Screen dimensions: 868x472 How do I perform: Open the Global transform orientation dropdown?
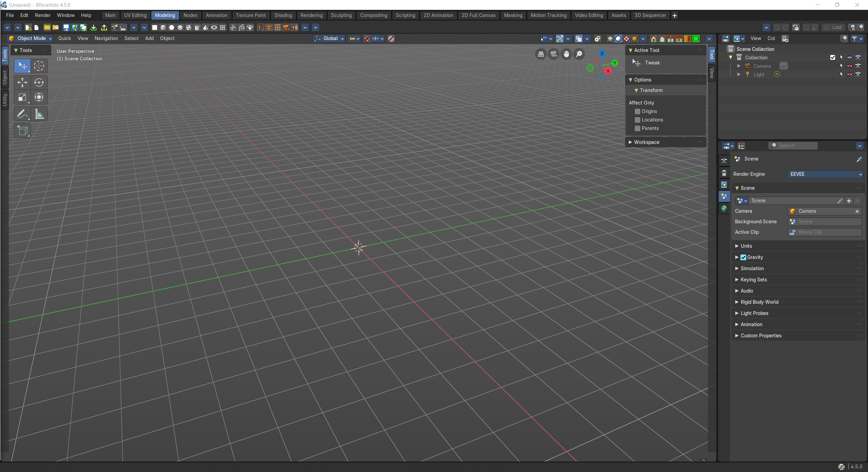coord(329,38)
